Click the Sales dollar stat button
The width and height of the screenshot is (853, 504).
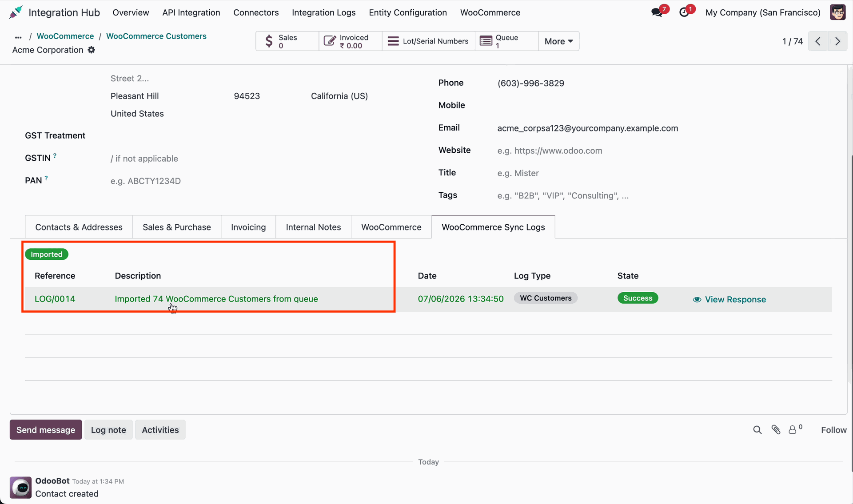(x=287, y=41)
